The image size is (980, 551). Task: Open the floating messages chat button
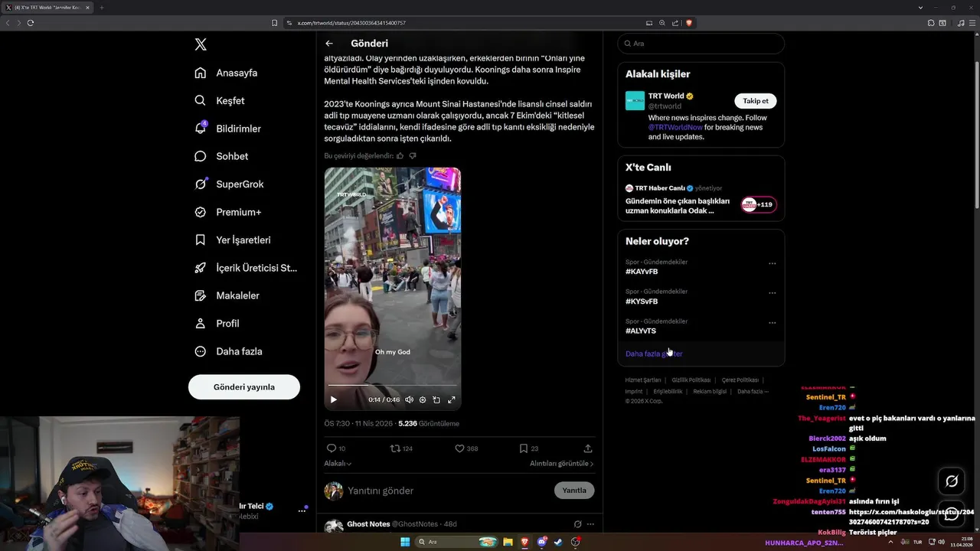952,514
